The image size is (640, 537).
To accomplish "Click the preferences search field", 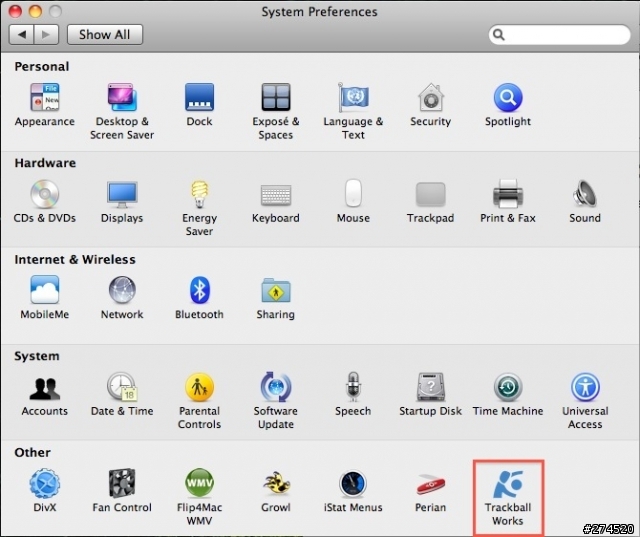I will 560,35.
